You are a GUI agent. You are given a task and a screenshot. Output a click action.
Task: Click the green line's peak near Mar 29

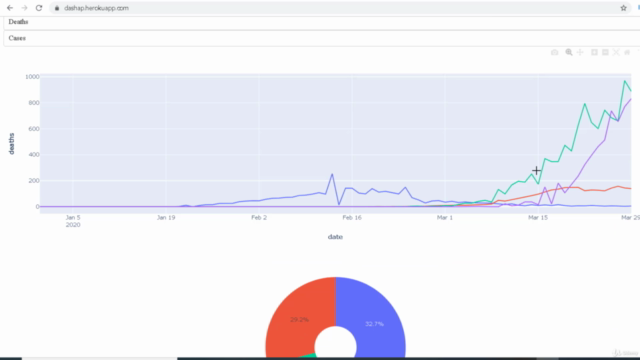(624, 81)
